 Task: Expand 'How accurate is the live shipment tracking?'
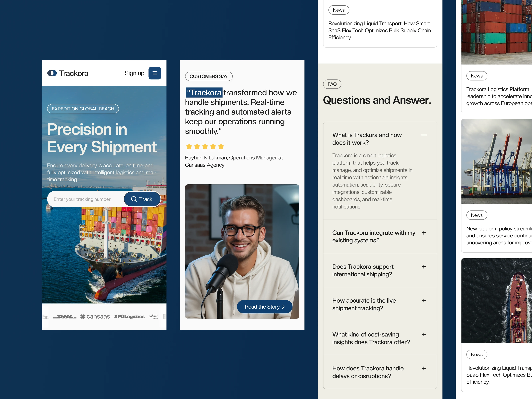click(x=424, y=301)
